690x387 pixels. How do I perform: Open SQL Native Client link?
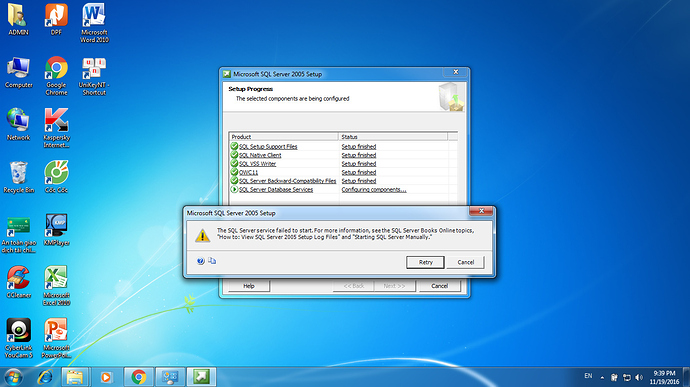pos(260,155)
